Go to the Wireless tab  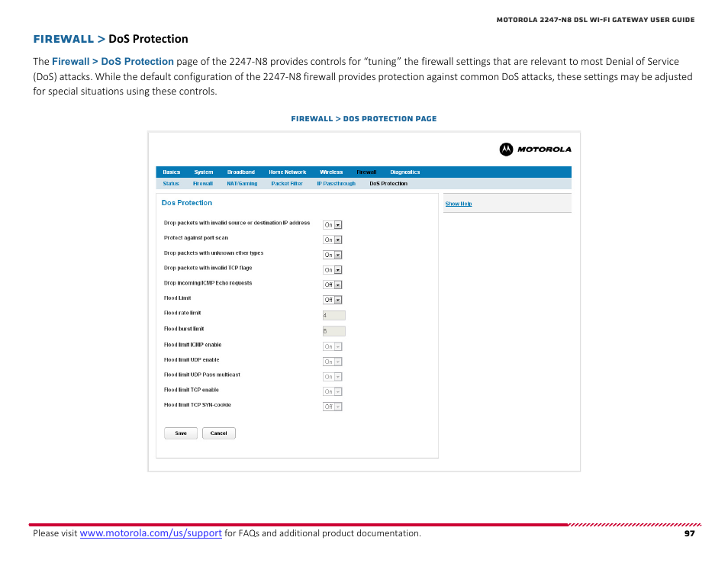click(x=331, y=172)
